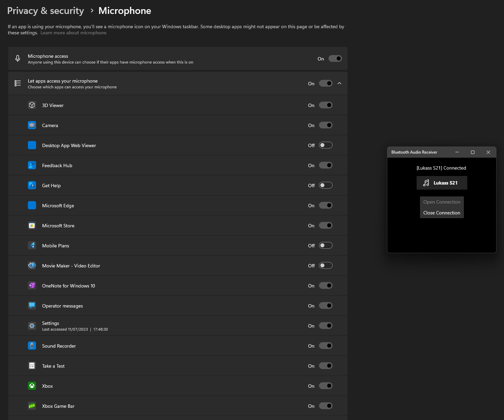504x420 pixels.
Task: Click the OneNote for Windows 10 label
Action: (69, 286)
